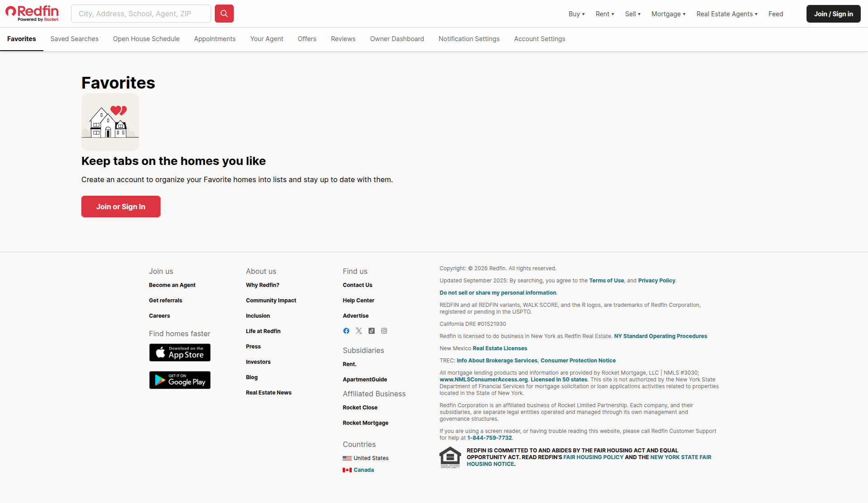The width and height of the screenshot is (868, 503).
Task: Open the X (Twitter) social icon
Action: click(359, 331)
